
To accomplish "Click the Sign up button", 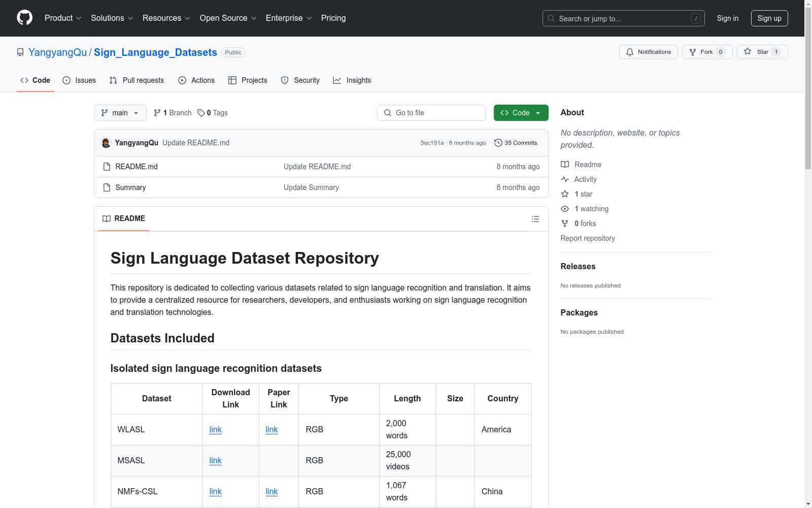I will [x=769, y=18].
